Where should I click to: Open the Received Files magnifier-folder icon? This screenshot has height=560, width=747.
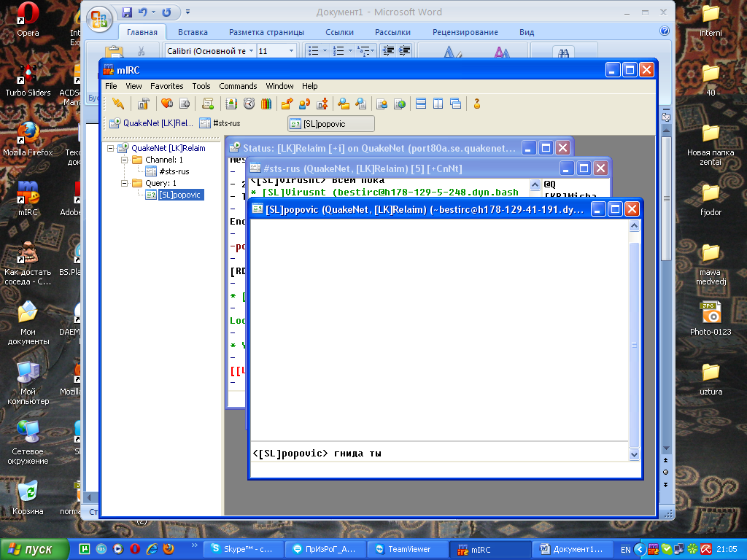point(344,104)
